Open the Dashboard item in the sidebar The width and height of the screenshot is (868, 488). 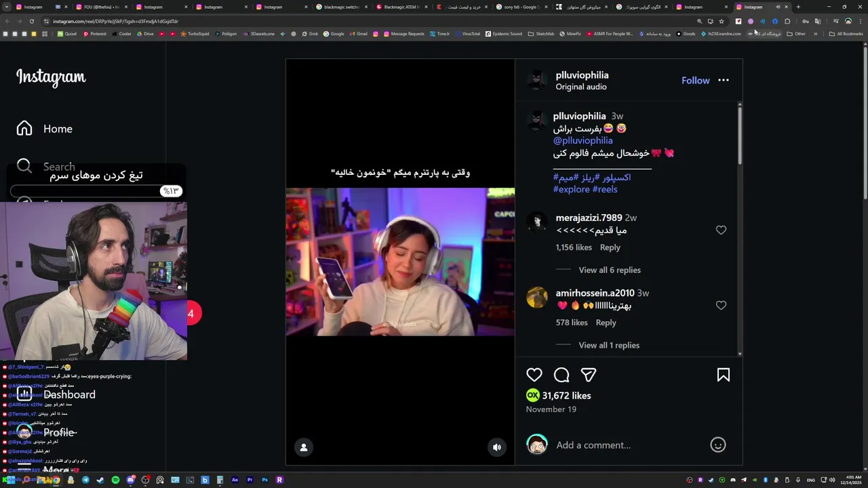click(x=57, y=394)
